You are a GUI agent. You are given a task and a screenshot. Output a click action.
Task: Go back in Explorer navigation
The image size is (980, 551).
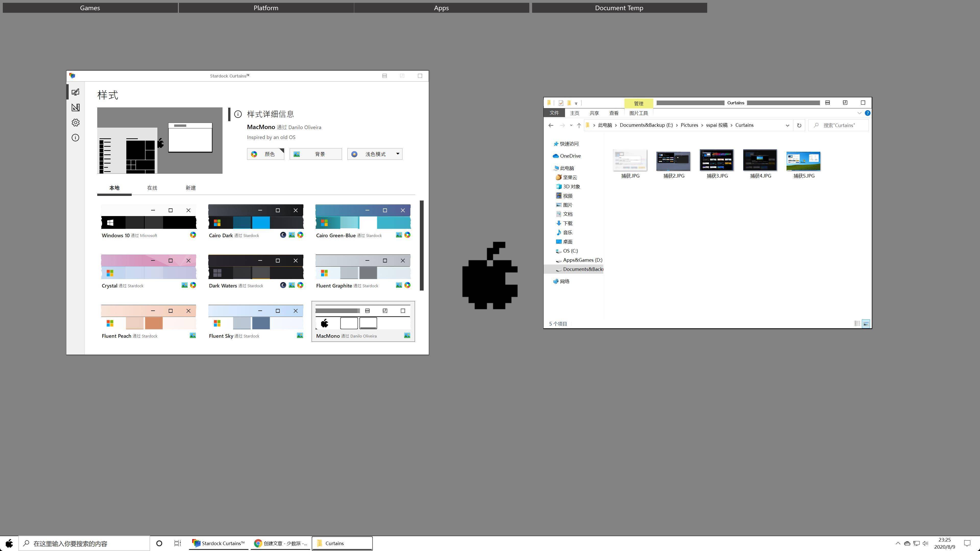tap(551, 126)
